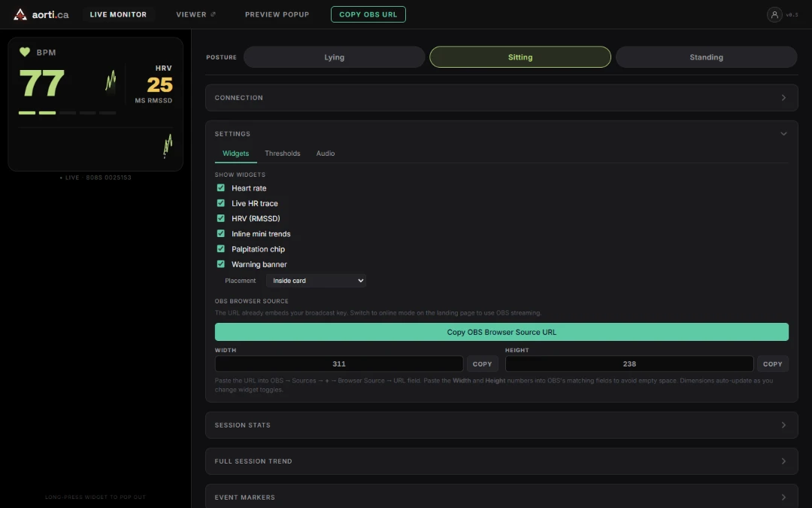The height and width of the screenshot is (508, 812).
Task: Expand the Session Stats section
Action: point(501,425)
